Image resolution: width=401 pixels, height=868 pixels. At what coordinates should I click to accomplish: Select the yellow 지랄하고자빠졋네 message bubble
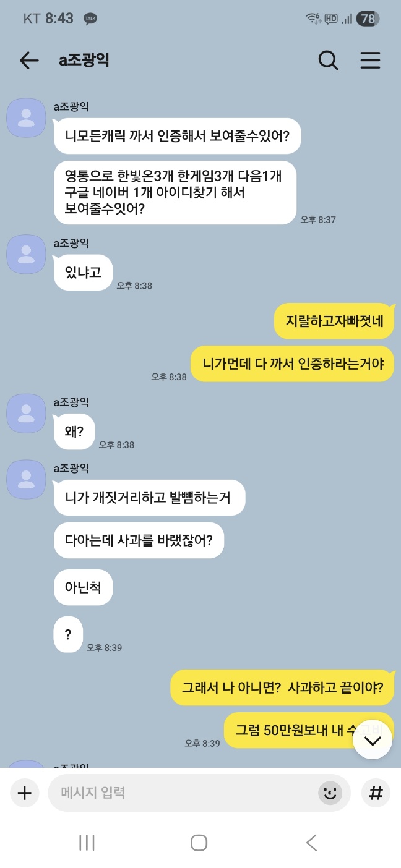click(334, 321)
